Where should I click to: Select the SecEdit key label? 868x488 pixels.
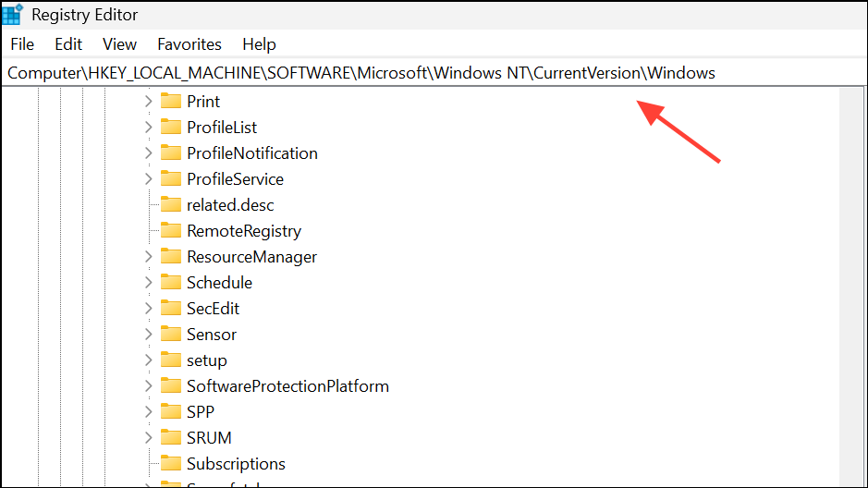[214, 309]
